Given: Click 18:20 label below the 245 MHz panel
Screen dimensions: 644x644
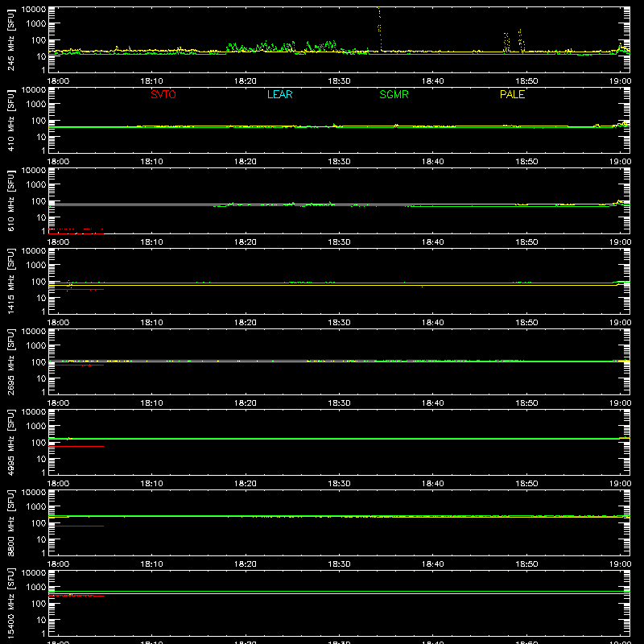Looking at the screenshot, I should [x=246, y=81].
